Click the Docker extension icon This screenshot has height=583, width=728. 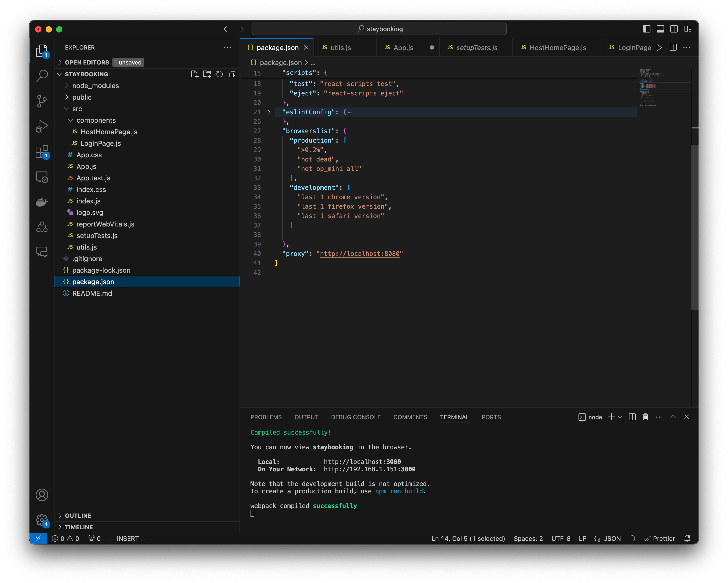click(x=42, y=202)
